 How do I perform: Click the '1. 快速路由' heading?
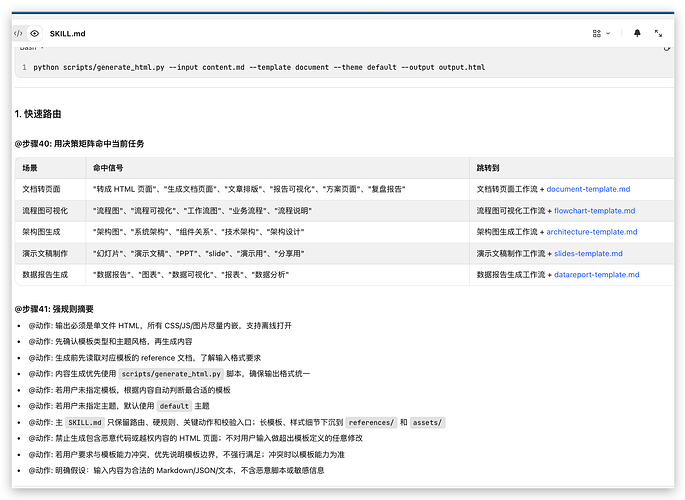38,114
